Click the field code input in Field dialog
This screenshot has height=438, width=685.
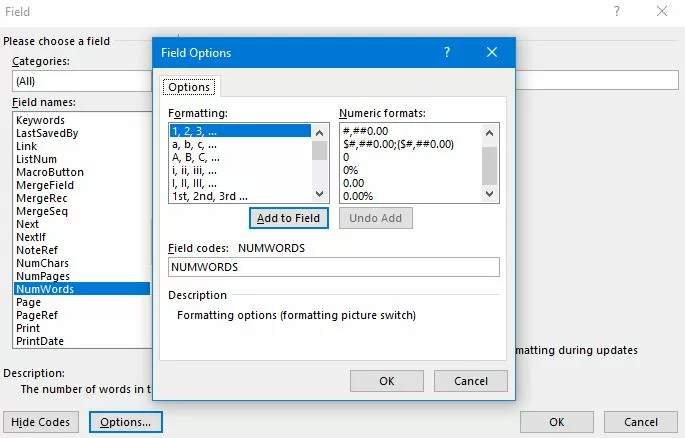click(x=597, y=80)
